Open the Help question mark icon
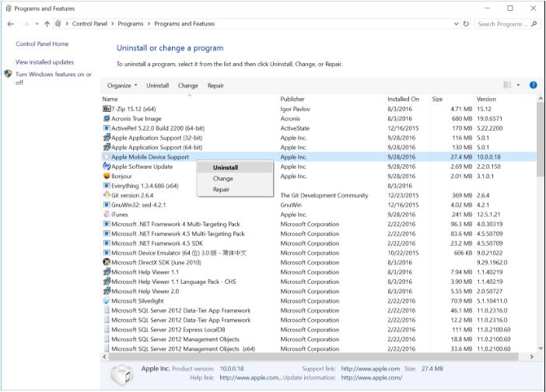This screenshot has width=546, height=392. point(533,85)
